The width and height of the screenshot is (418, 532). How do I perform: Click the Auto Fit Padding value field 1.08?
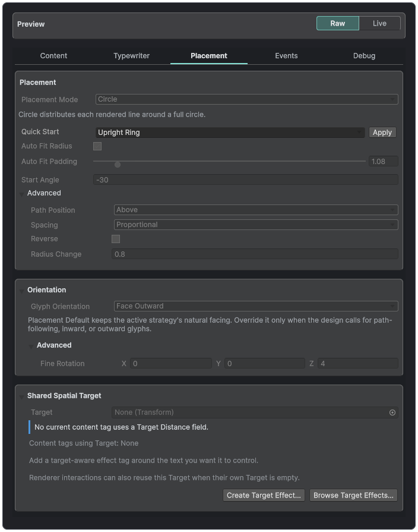coord(384,162)
